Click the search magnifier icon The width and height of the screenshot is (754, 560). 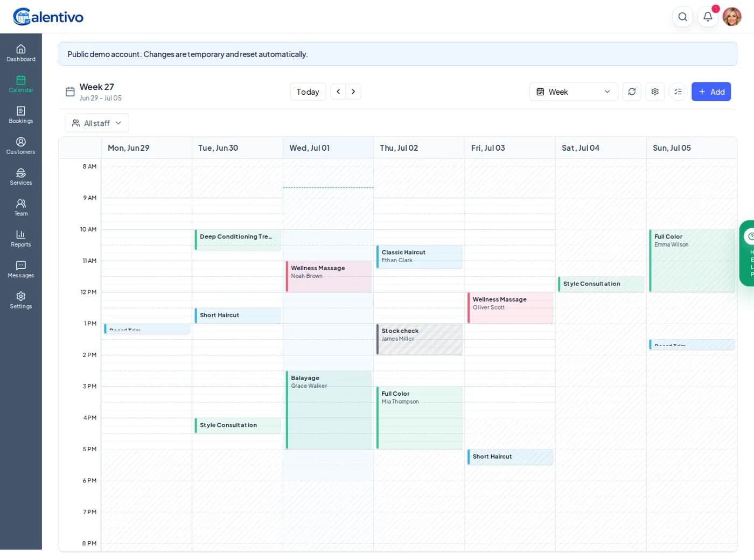point(682,17)
